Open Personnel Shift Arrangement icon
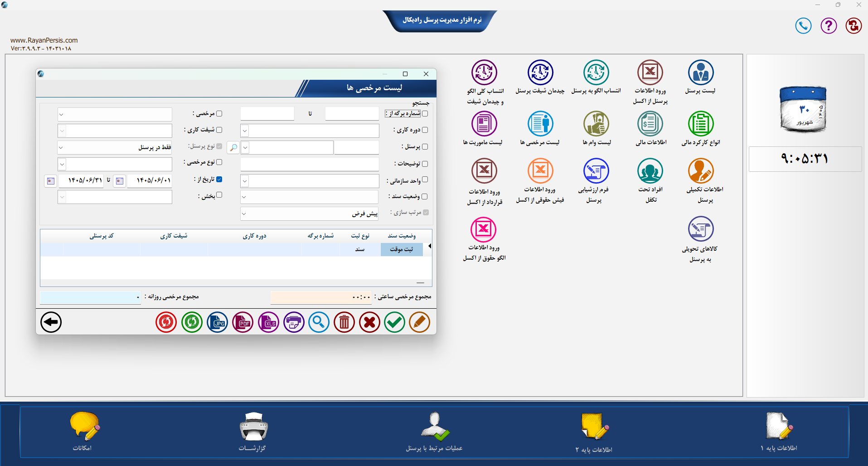868x466 pixels. click(x=540, y=73)
